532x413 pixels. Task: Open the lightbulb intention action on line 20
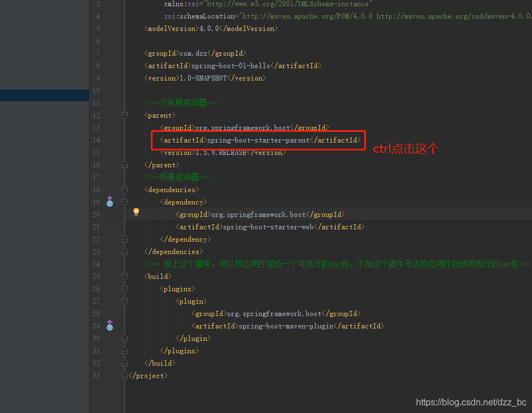(x=136, y=212)
